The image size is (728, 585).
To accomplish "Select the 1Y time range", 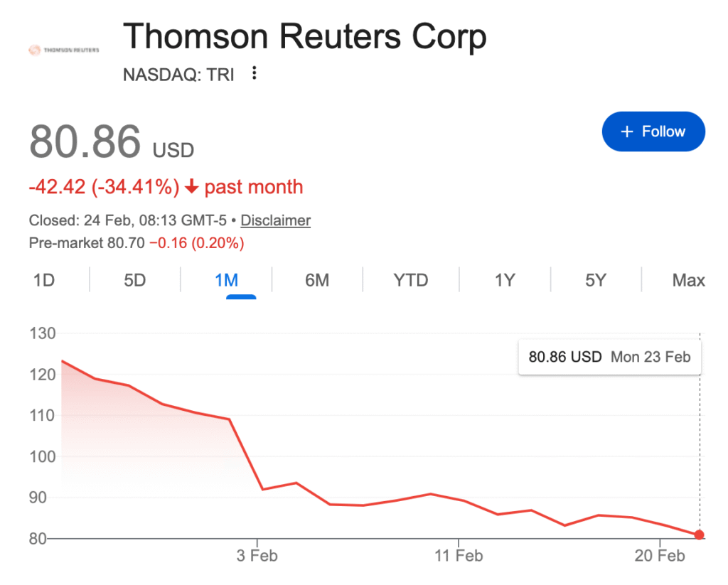I will (x=505, y=280).
